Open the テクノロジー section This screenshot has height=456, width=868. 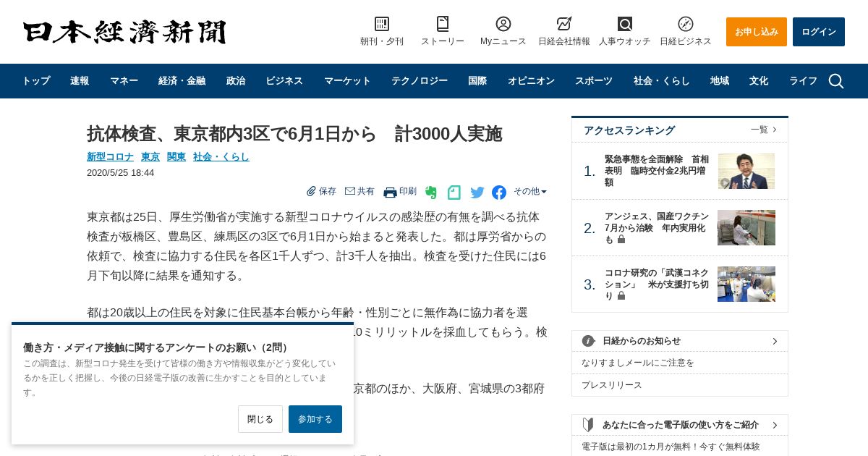[420, 81]
